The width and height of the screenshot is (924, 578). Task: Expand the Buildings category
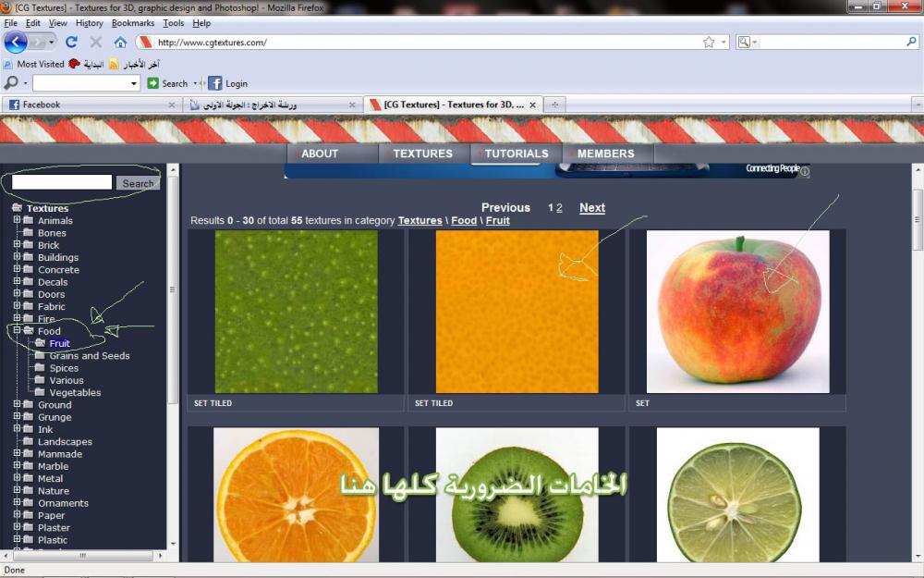[x=17, y=256]
